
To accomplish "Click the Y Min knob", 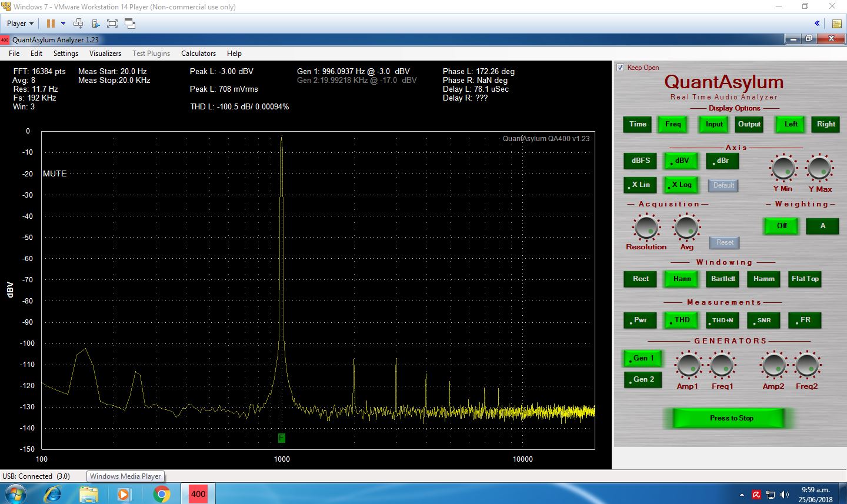I will (783, 168).
